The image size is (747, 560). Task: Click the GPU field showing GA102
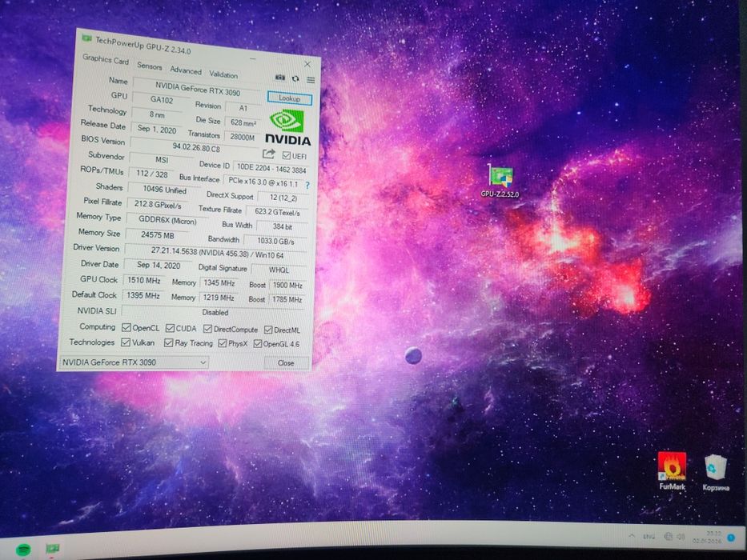point(162,100)
